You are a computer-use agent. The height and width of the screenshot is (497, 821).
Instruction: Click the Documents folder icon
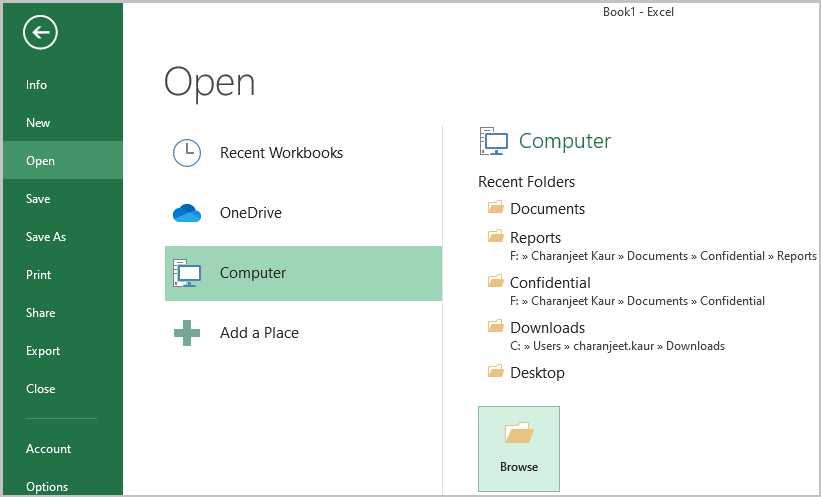click(496, 207)
